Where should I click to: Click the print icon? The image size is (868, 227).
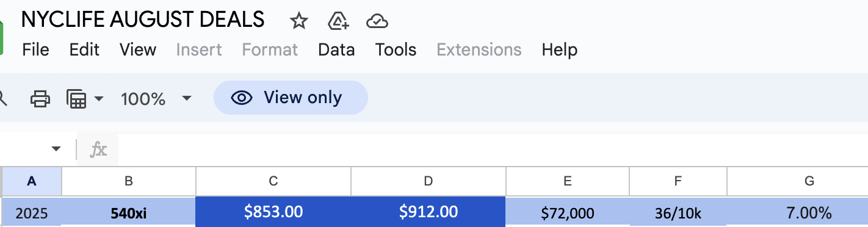[x=40, y=98]
